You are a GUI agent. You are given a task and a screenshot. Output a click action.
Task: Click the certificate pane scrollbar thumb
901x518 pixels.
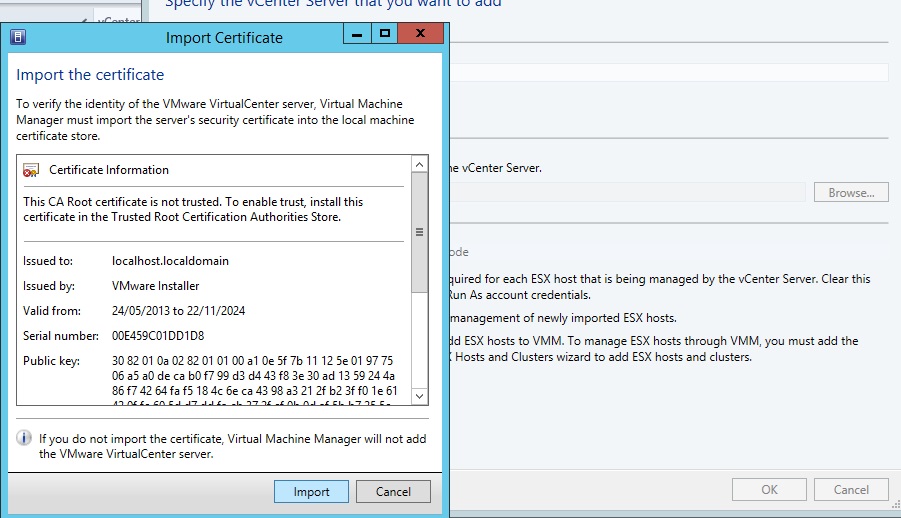click(420, 232)
